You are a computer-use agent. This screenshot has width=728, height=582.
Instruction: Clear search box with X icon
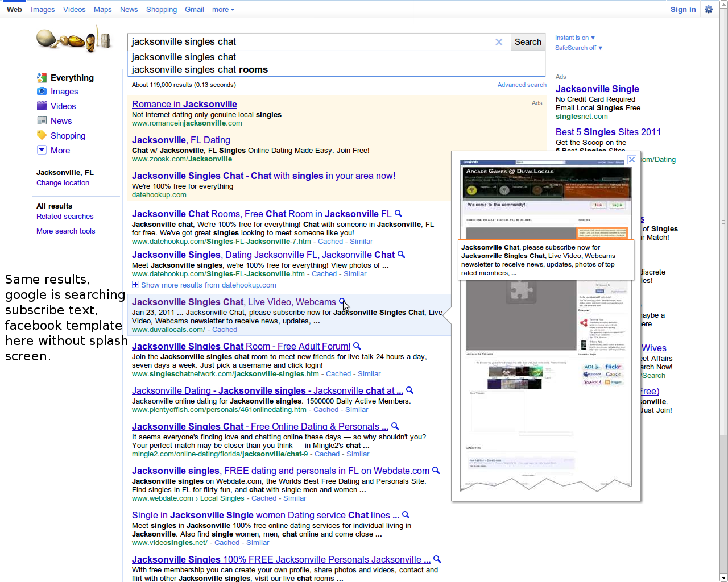pos(499,42)
